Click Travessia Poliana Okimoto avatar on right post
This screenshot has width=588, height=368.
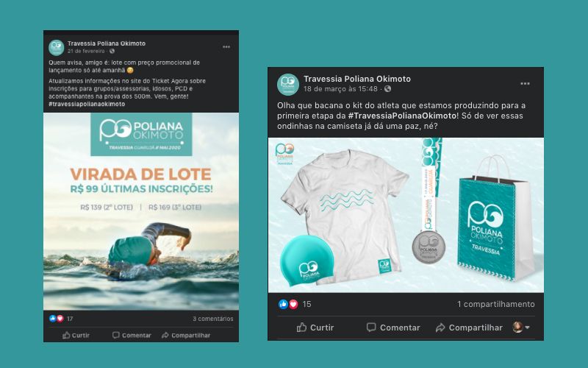tap(287, 84)
